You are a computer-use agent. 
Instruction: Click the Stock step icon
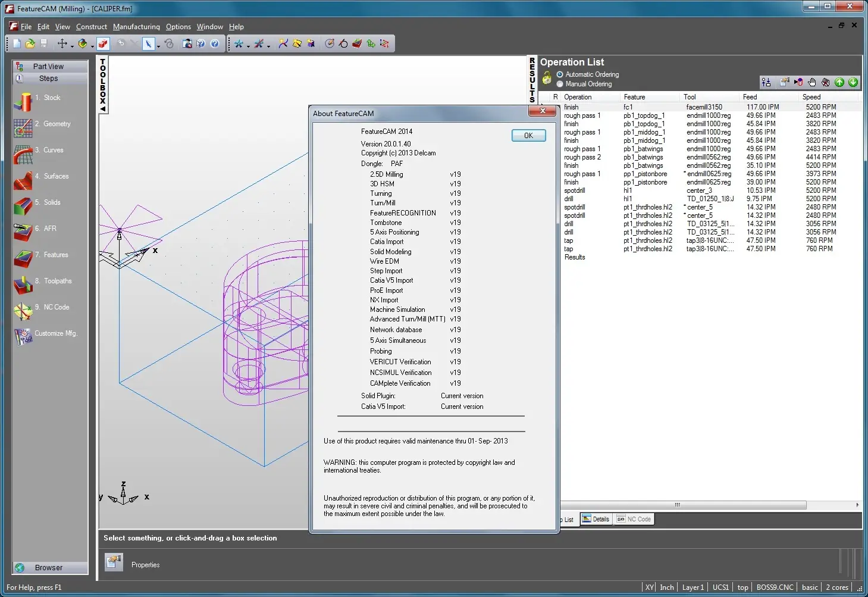(x=23, y=102)
